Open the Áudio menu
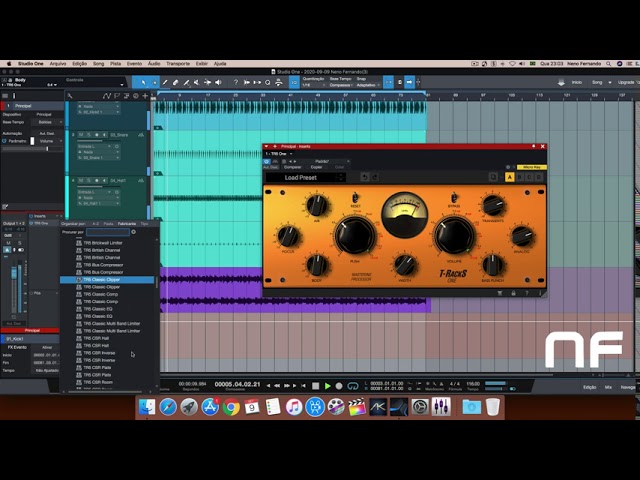This screenshot has height=480, width=640. pyautogui.click(x=154, y=64)
